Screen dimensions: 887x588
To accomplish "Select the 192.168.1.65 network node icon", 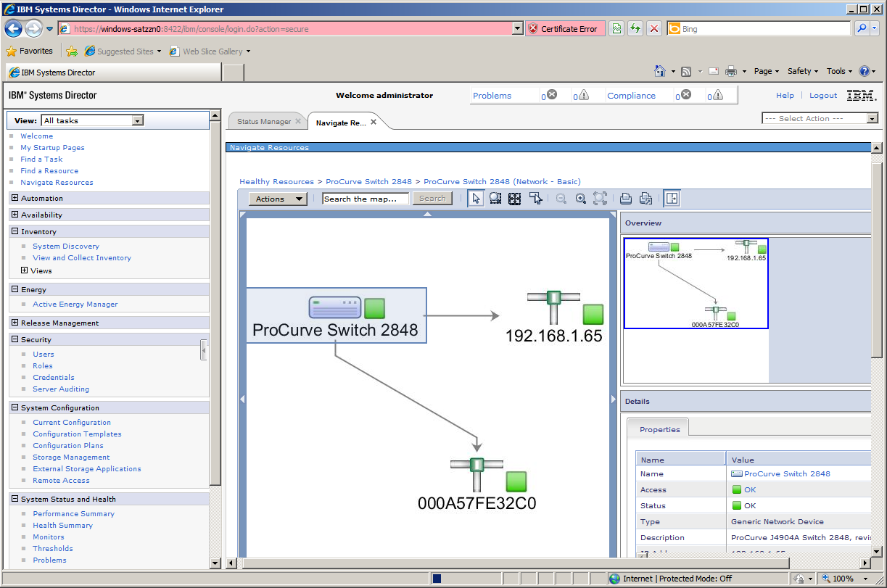I will 553,307.
